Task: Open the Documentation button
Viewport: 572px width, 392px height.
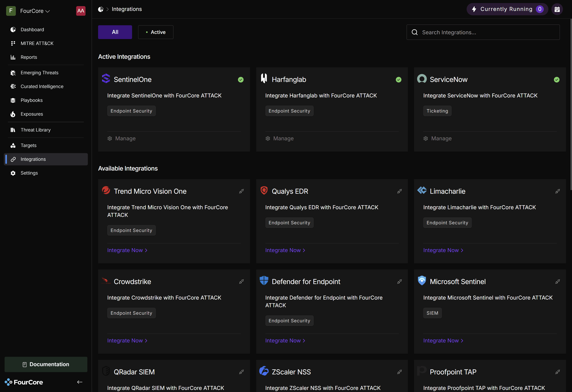Action: (x=46, y=364)
